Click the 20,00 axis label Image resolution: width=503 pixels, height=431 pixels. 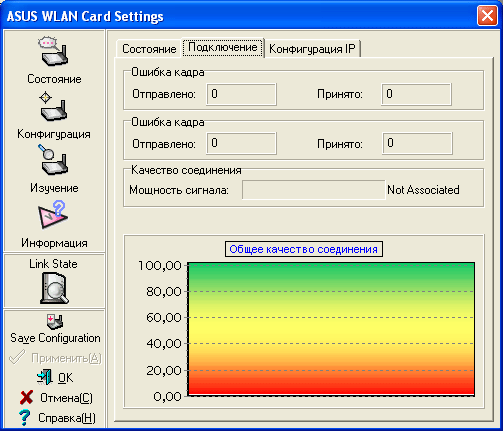[164, 370]
